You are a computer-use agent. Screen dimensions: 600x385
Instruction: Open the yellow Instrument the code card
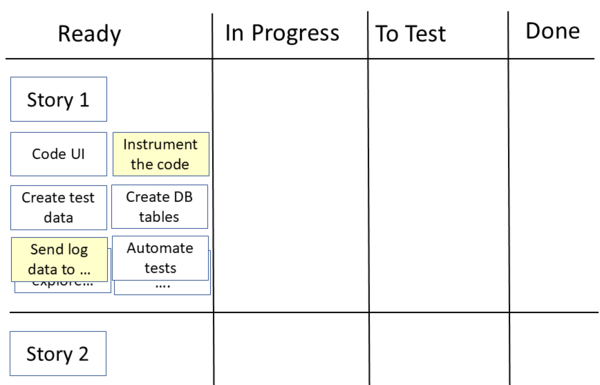click(x=161, y=154)
